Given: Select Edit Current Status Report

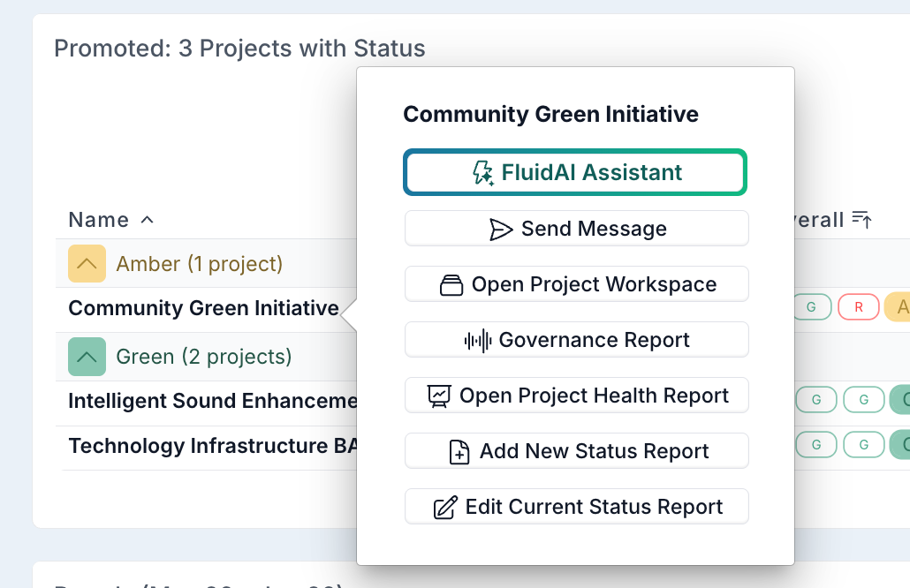Looking at the screenshot, I should click(576, 507).
